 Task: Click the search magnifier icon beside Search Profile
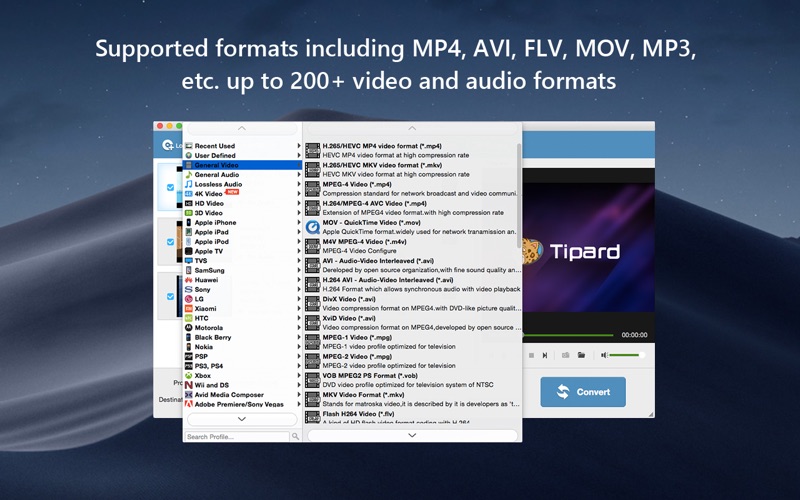point(295,436)
